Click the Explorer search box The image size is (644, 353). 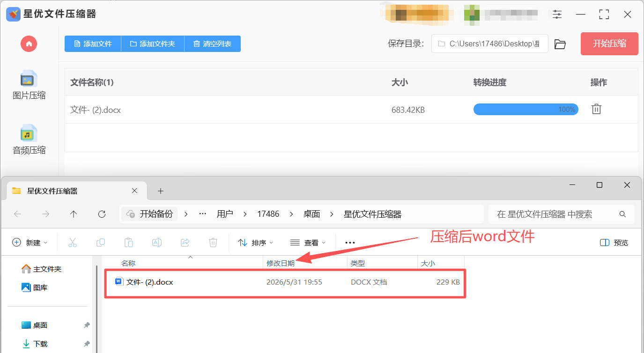(561, 214)
